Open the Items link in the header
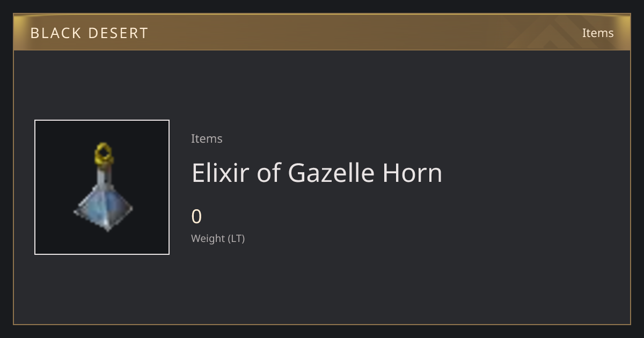 598,33
